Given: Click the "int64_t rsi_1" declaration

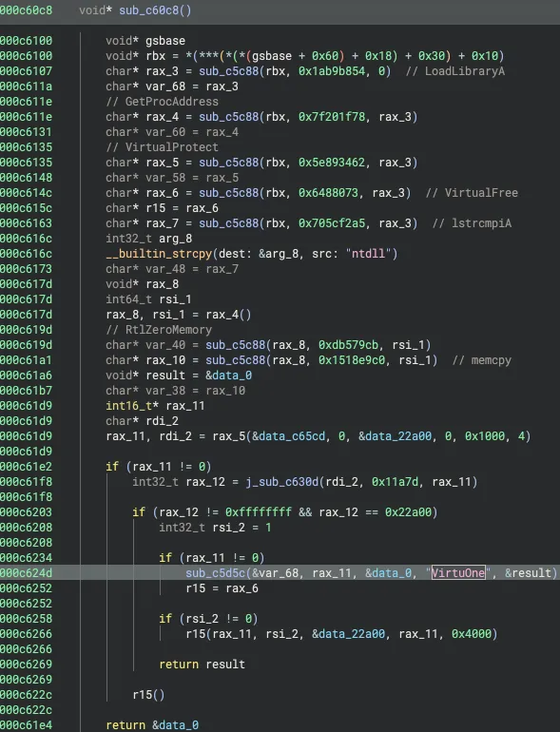Looking at the screenshot, I should [x=148, y=299].
